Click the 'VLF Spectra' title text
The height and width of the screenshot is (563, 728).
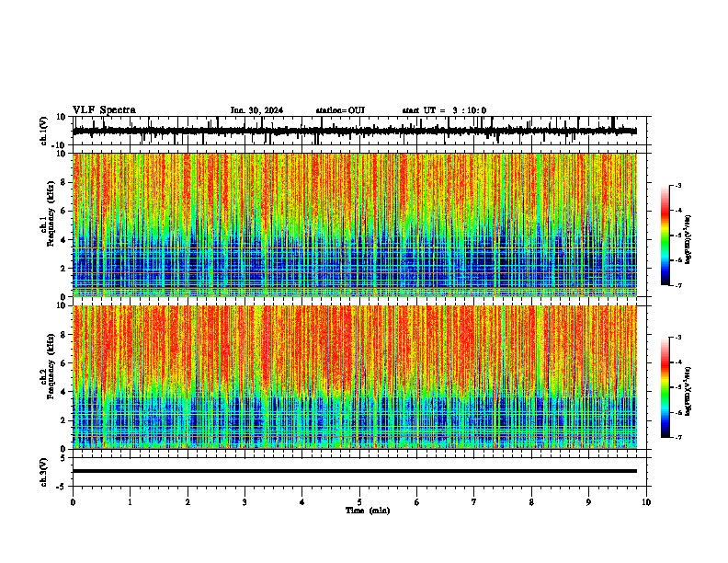pos(104,110)
